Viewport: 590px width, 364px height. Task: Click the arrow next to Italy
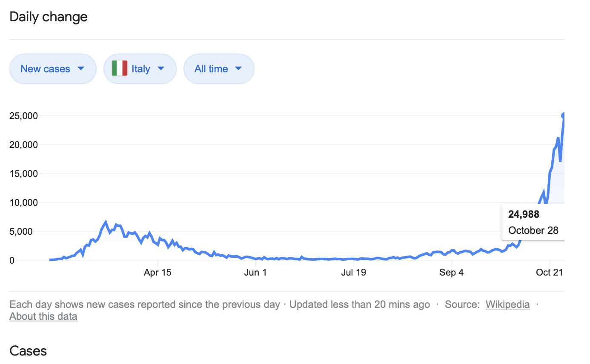pos(161,68)
